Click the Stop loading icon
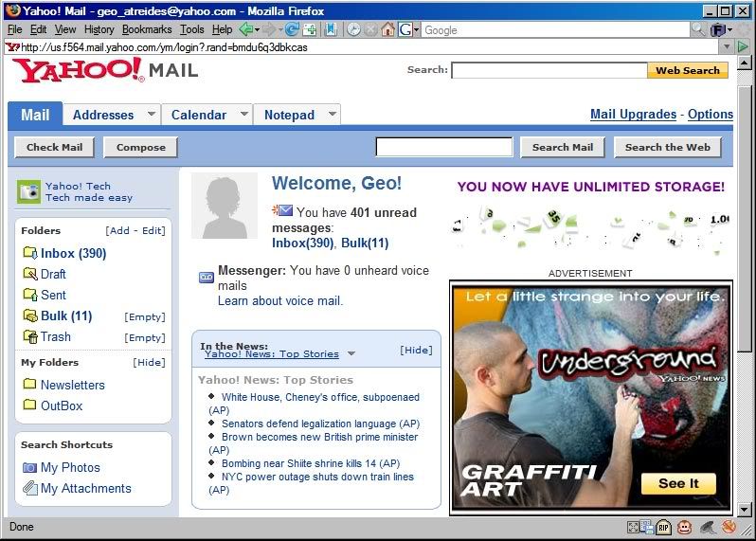Image resolution: width=756 pixels, height=541 pixels. click(x=370, y=30)
